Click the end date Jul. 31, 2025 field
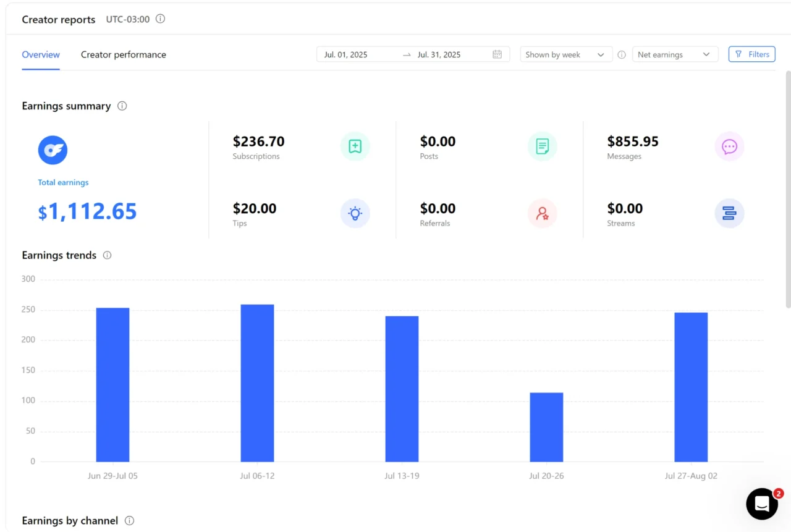This screenshot has width=791, height=532. pyautogui.click(x=439, y=54)
